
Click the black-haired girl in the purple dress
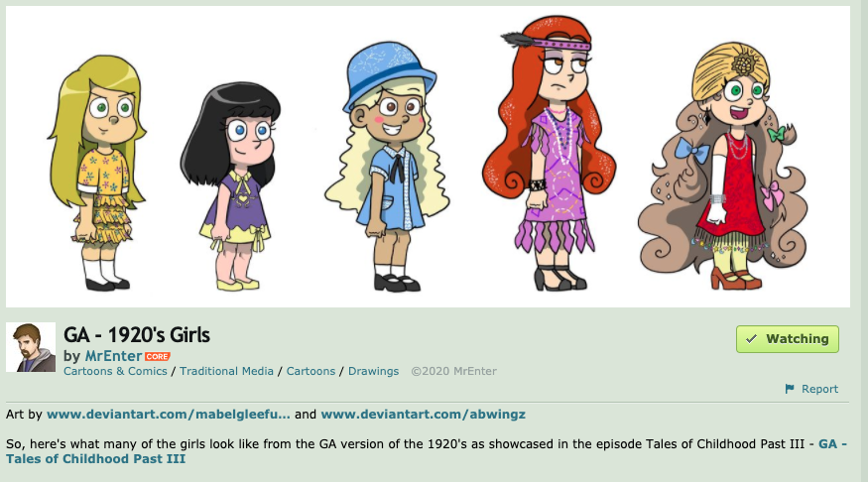231,186
